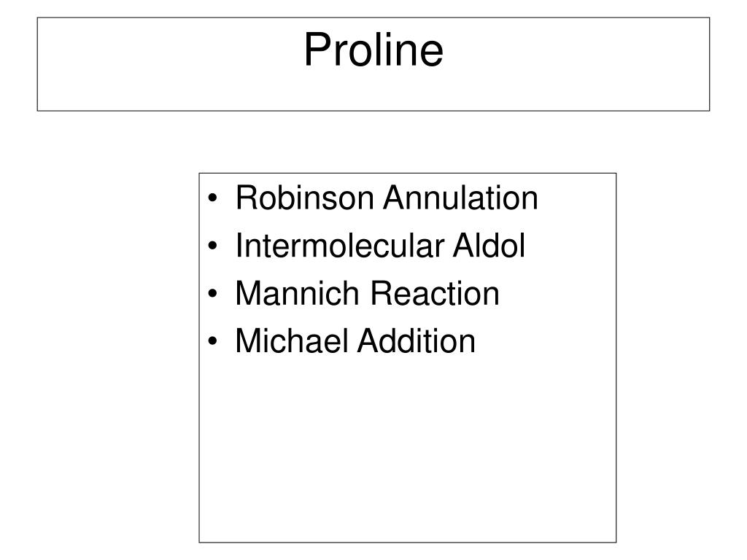Click the top border of the Proline title box

[373, 17]
